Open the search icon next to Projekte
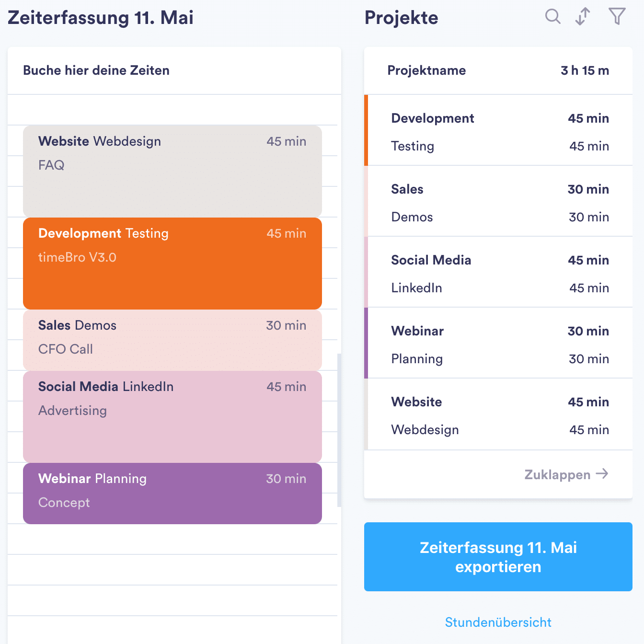This screenshot has width=644, height=644. pos(552,16)
